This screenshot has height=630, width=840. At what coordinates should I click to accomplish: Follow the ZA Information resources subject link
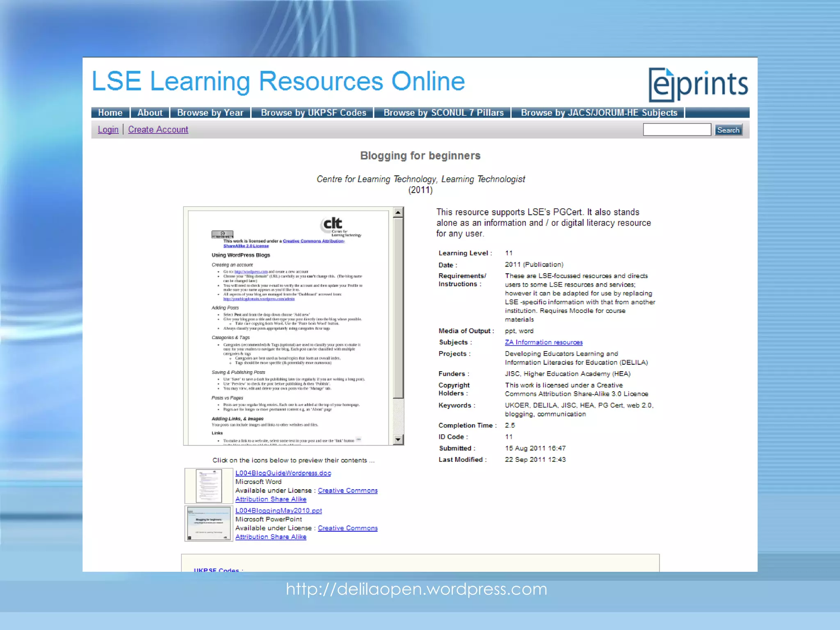[543, 342]
